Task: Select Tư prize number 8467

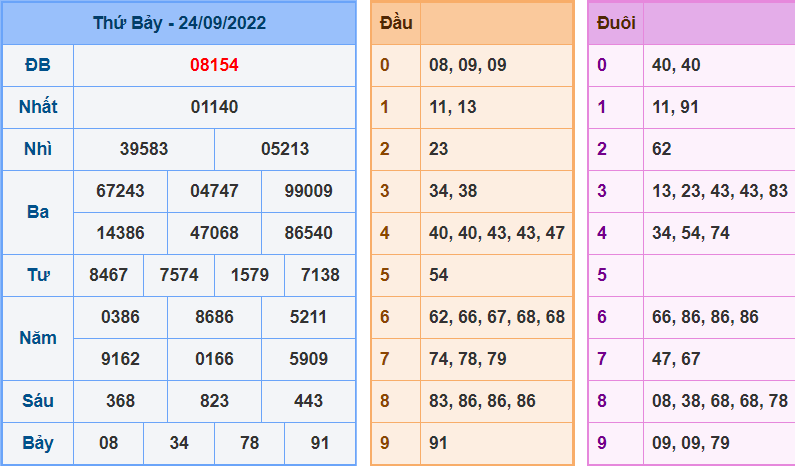Action: point(109,275)
